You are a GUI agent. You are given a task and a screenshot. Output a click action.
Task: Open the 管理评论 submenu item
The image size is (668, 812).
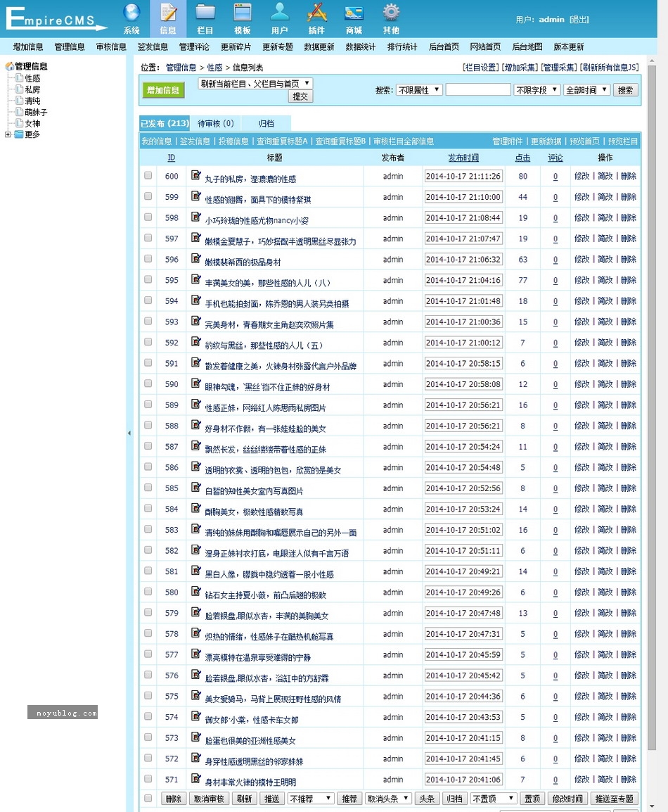(x=194, y=46)
